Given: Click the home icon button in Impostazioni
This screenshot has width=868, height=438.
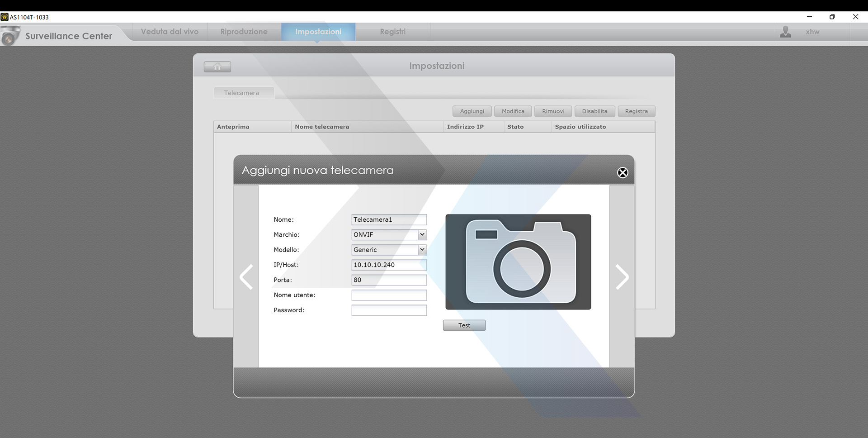Looking at the screenshot, I should point(217,67).
